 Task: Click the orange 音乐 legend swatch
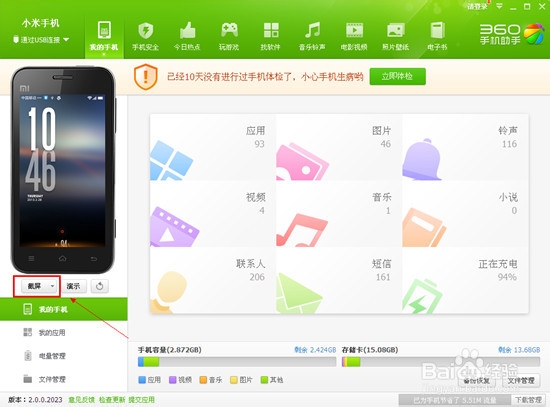tap(203, 380)
